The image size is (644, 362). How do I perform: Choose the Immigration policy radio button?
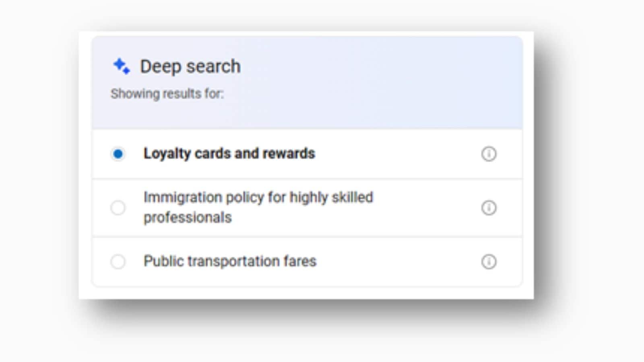[118, 208]
